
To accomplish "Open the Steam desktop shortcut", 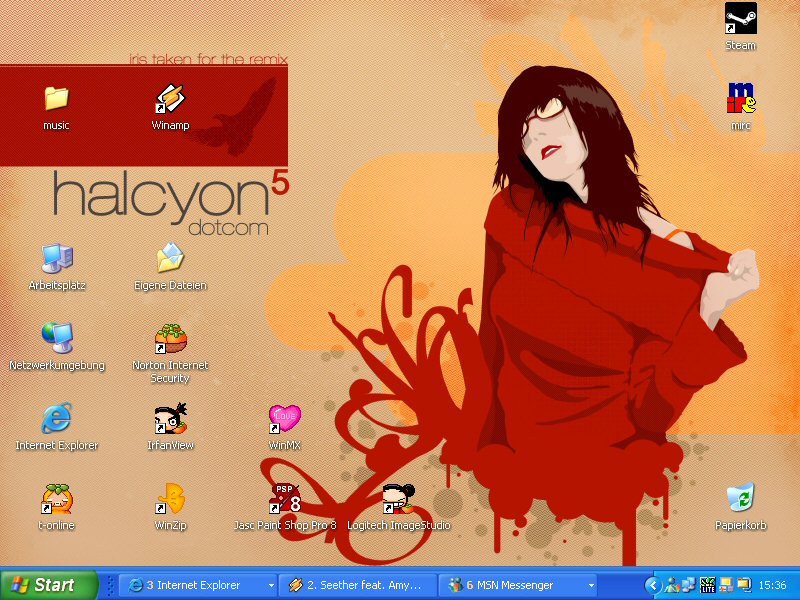I will tap(740, 20).
